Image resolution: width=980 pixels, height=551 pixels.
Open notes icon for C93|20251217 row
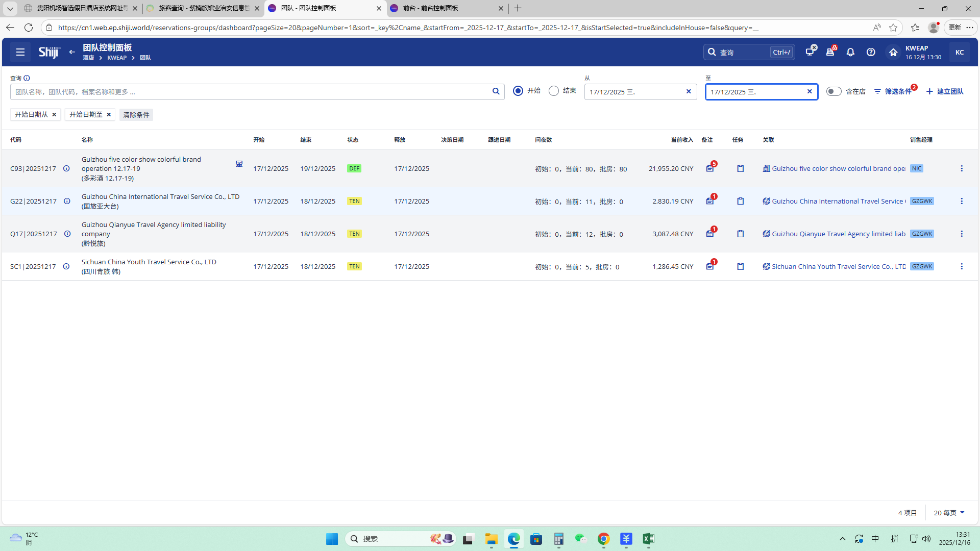[x=710, y=168]
